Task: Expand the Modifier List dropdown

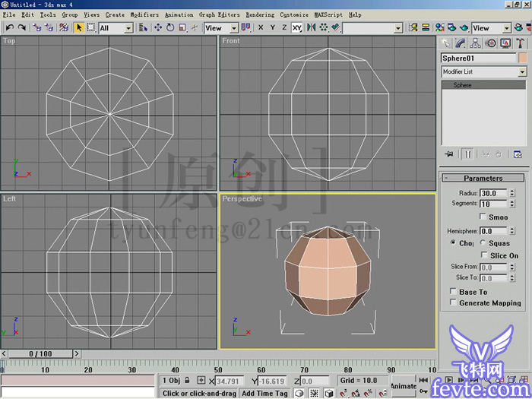Action: (484, 71)
